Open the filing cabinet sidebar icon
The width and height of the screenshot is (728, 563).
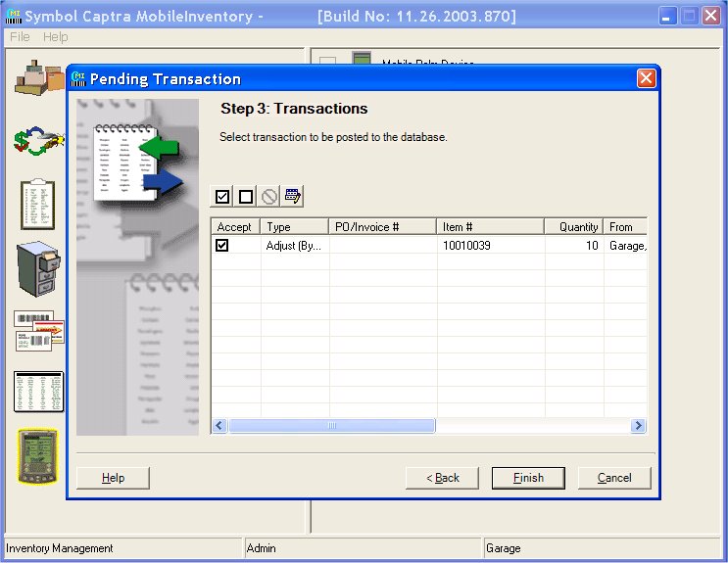pyautogui.click(x=39, y=269)
